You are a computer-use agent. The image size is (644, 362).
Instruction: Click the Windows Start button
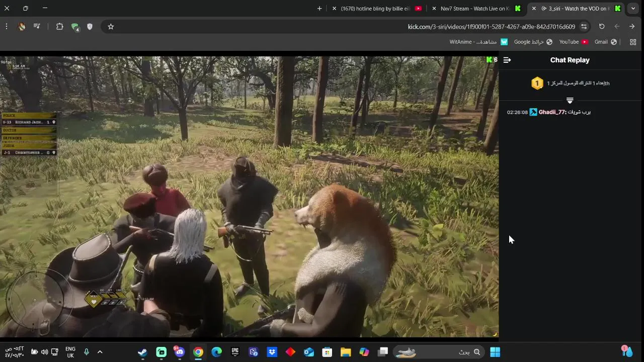(x=495, y=352)
